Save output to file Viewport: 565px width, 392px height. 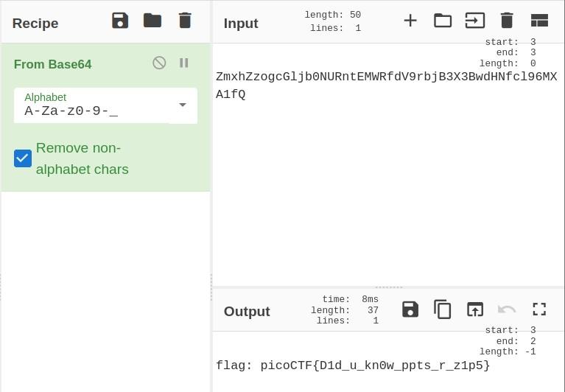410,309
